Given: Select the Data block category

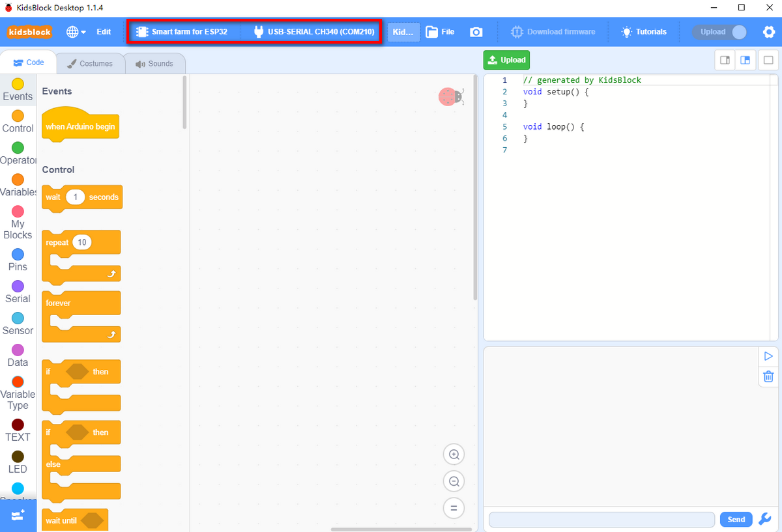Looking at the screenshot, I should pos(18,356).
